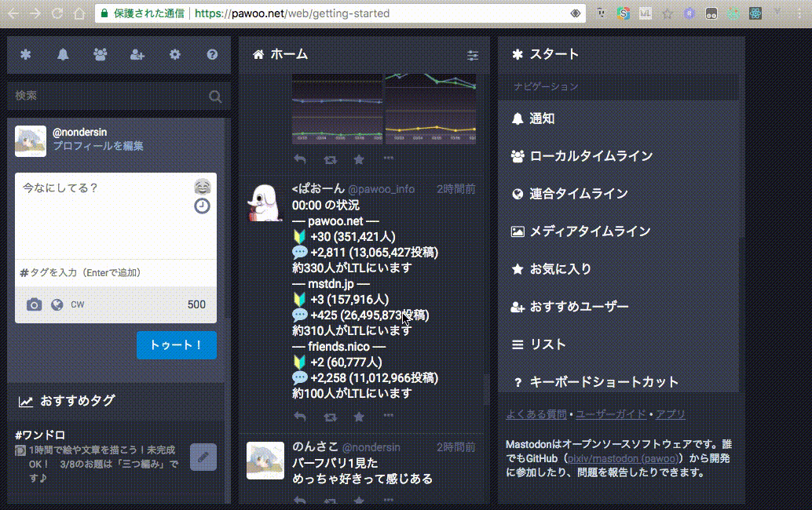Open the pawoo_info elephant avatar
The width and height of the screenshot is (812, 510).
tap(265, 202)
